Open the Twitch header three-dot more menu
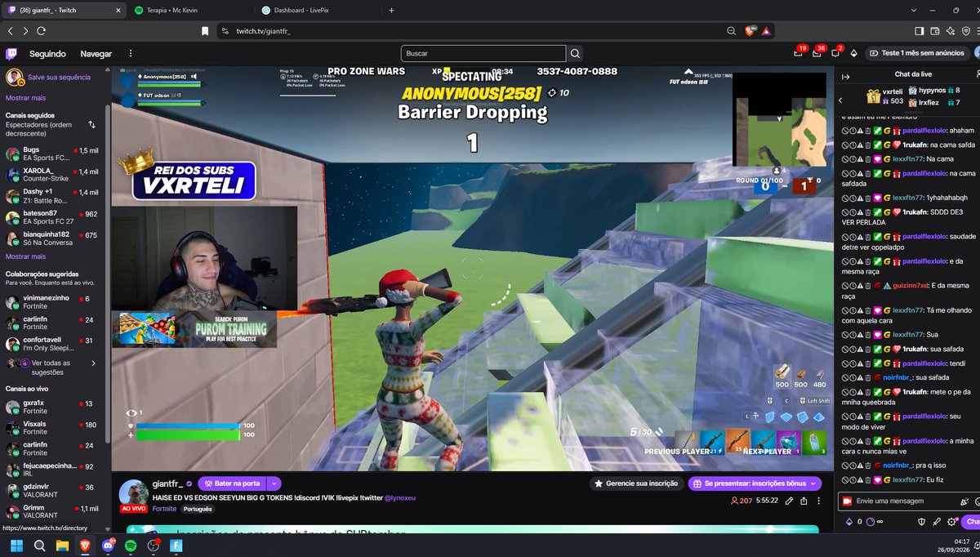The image size is (980, 557). (131, 54)
